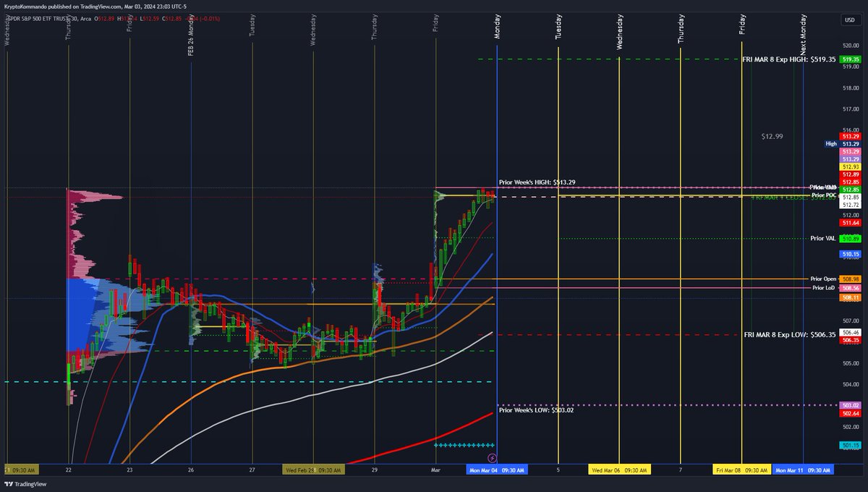Image resolution: width=868 pixels, height=492 pixels.
Task: Click the 'FRI MAR 8 Exp LOW: $506.35' label
Action: (x=790, y=335)
